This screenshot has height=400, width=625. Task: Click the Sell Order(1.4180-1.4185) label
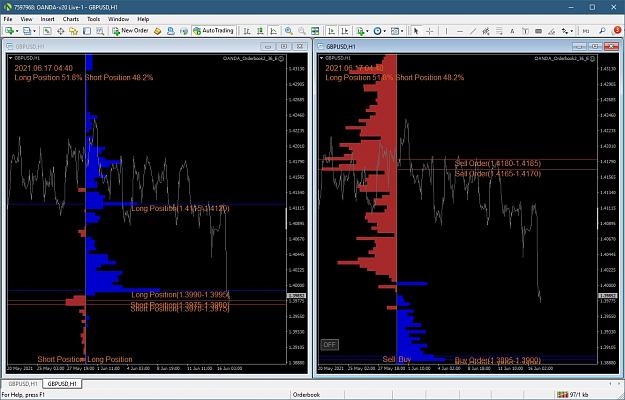(x=497, y=163)
